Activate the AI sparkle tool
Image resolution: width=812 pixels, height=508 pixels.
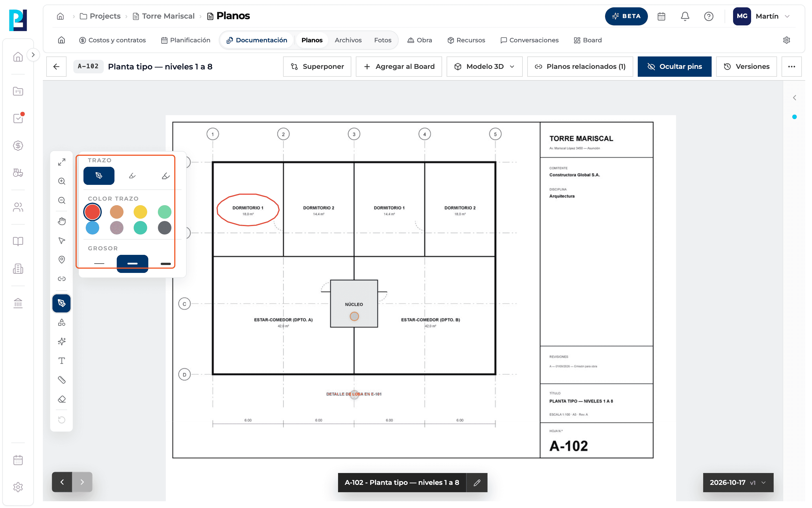pos(61,341)
